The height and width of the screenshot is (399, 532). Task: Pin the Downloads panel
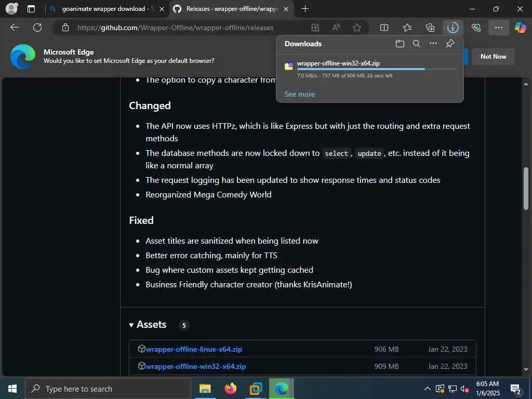point(450,44)
